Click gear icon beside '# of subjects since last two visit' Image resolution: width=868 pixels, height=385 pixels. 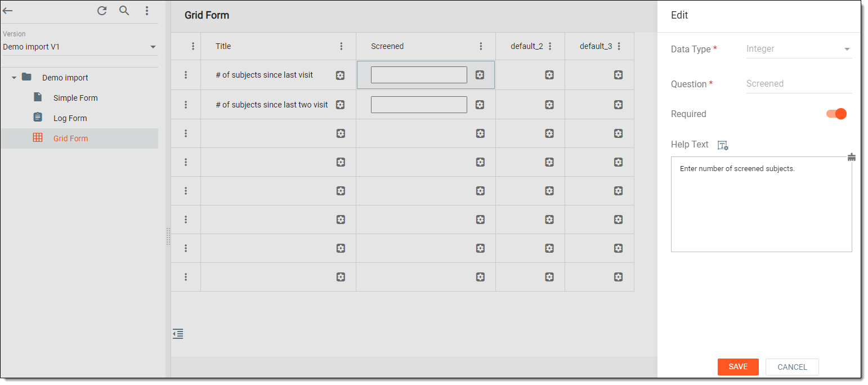tap(340, 105)
